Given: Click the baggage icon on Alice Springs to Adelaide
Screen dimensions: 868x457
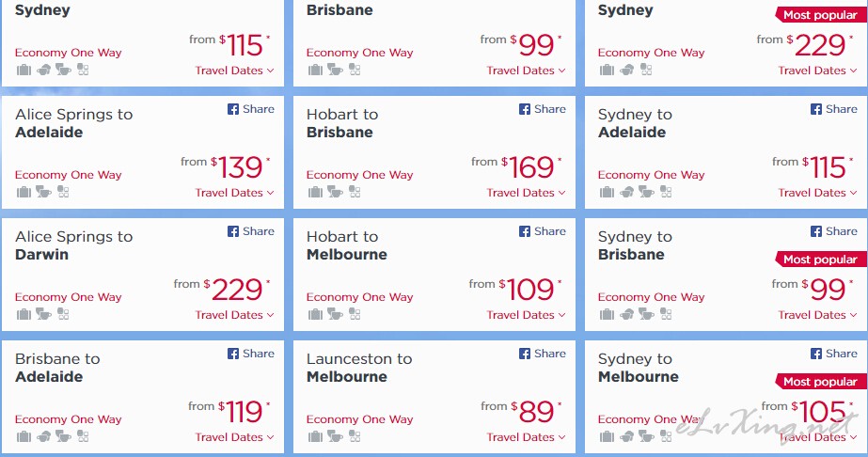Looking at the screenshot, I should coord(24,192).
